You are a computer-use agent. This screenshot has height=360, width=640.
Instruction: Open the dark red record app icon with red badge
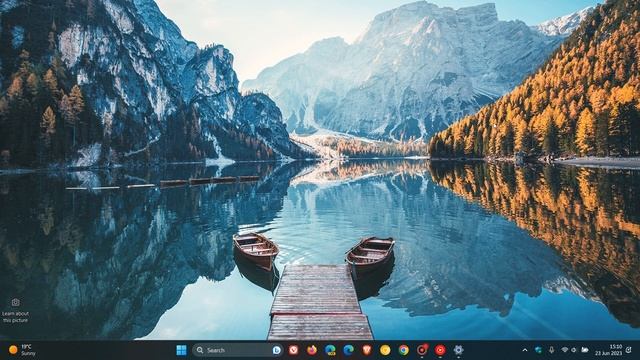(x=422, y=350)
